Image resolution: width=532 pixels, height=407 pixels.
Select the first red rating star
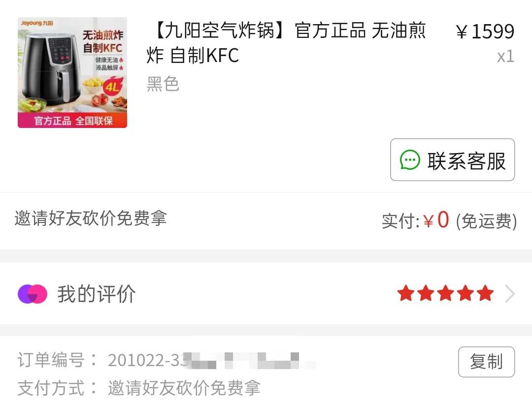point(405,293)
